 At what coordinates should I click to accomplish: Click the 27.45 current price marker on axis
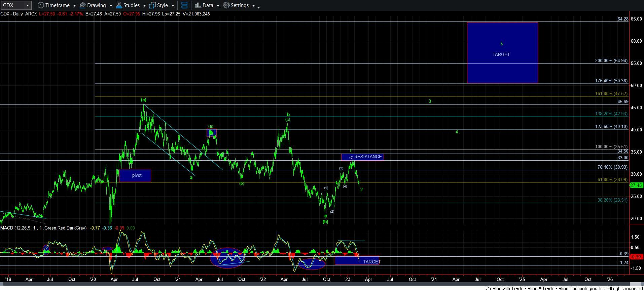[x=636, y=185]
